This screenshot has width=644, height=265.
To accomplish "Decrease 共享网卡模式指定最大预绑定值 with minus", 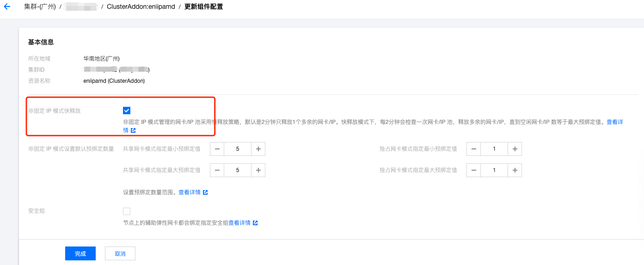I will click(217, 170).
